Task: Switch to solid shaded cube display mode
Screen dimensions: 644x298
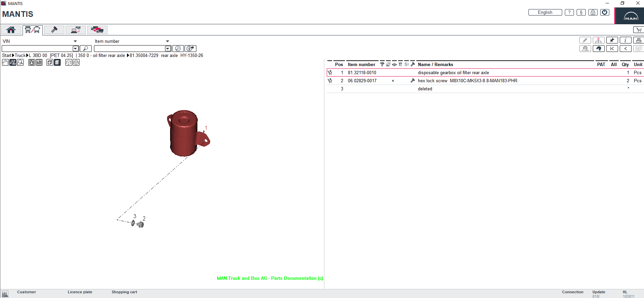Action: coord(57,62)
